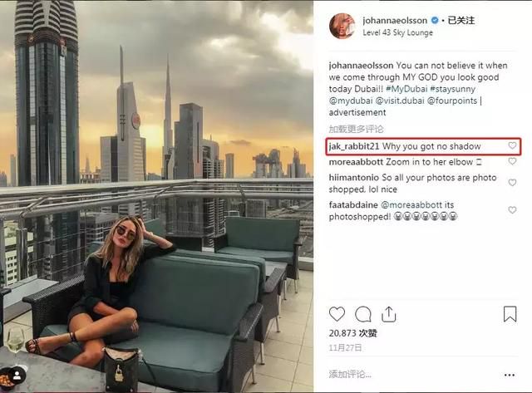This screenshot has height=393, width=532.
Task: Like hiimantonio's photoshopped comment
Action: point(512,183)
